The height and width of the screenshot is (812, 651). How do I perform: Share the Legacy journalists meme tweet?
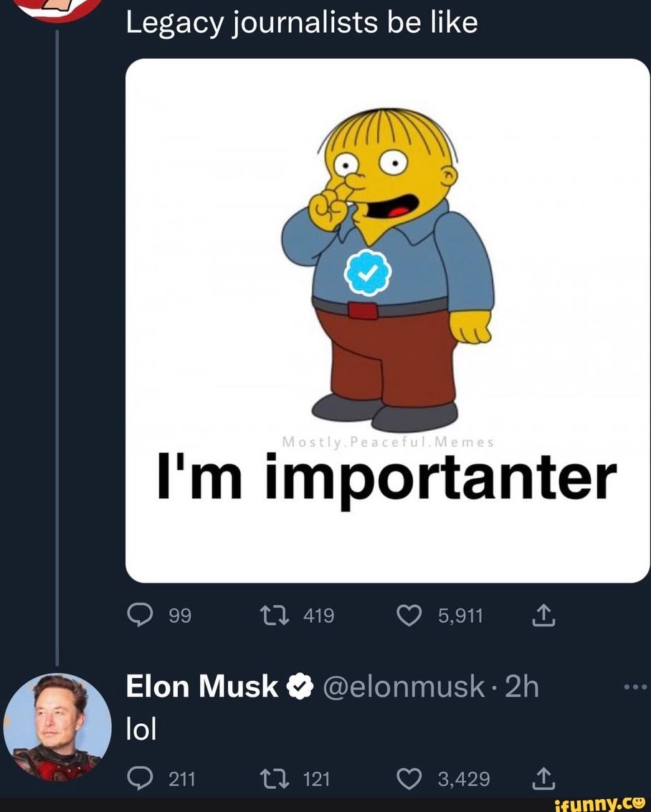pyautogui.click(x=542, y=615)
